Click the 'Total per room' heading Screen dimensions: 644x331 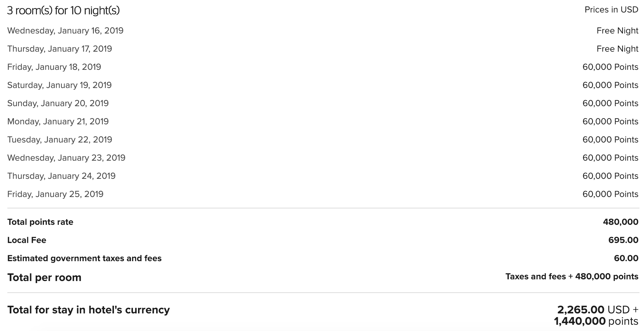point(44,277)
